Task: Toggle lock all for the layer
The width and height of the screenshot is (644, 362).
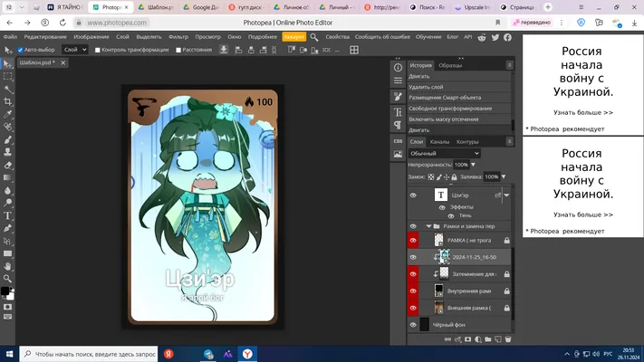Action: point(455,176)
